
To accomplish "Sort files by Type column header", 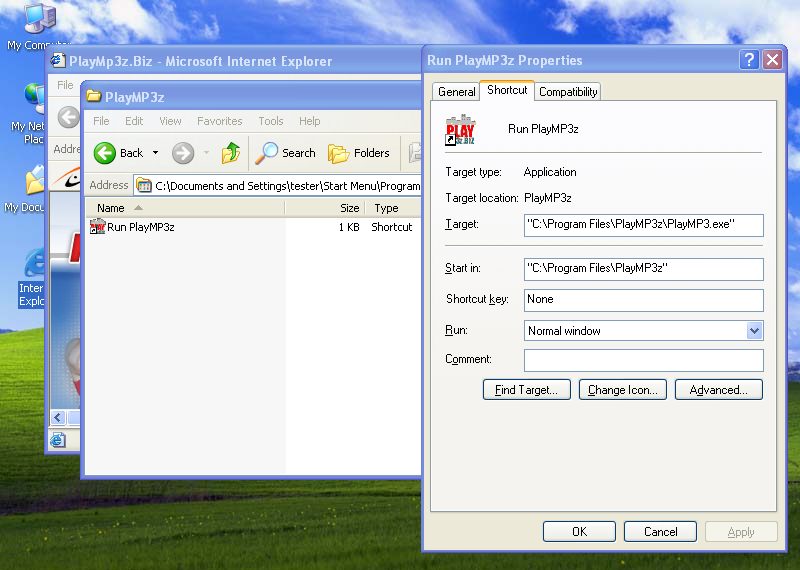I will 393,208.
